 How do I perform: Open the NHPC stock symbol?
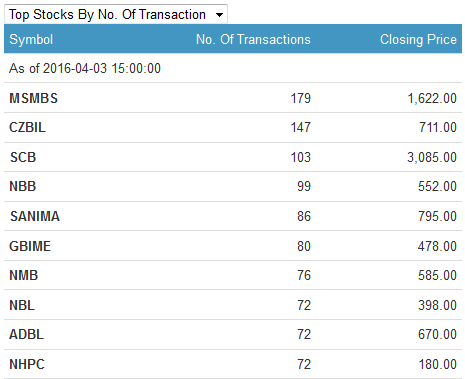pyautogui.click(x=27, y=364)
